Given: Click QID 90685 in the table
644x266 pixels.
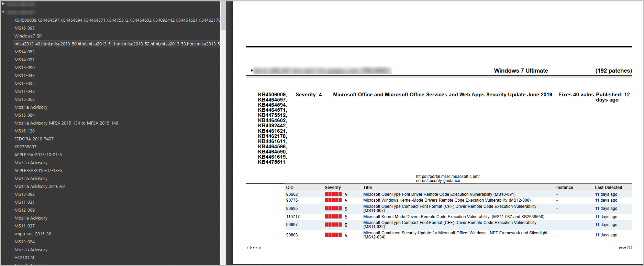Looking at the screenshot, I should point(292,209).
